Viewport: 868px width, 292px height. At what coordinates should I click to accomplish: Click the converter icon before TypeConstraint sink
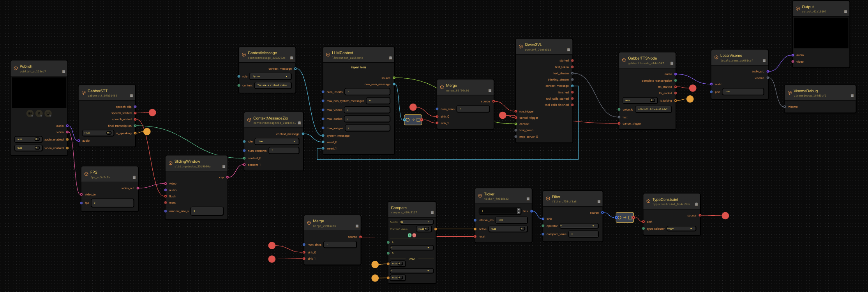[625, 218]
